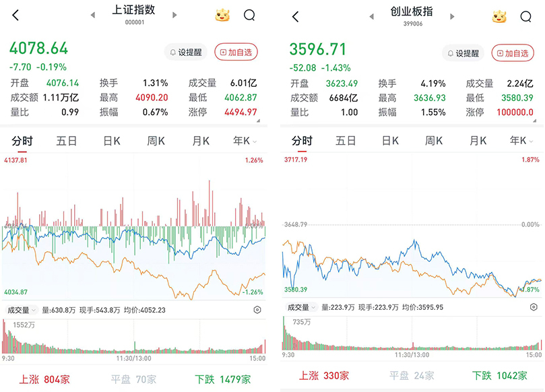Expand the 年K dropdown in 上证指数 panel
This screenshot has height=392, width=545.
tap(242, 141)
